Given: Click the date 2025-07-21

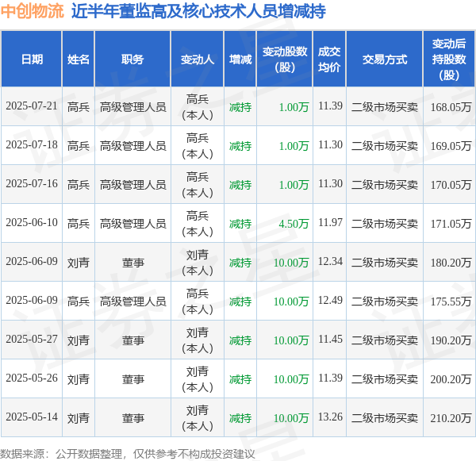Looking at the screenshot, I should [x=32, y=106].
